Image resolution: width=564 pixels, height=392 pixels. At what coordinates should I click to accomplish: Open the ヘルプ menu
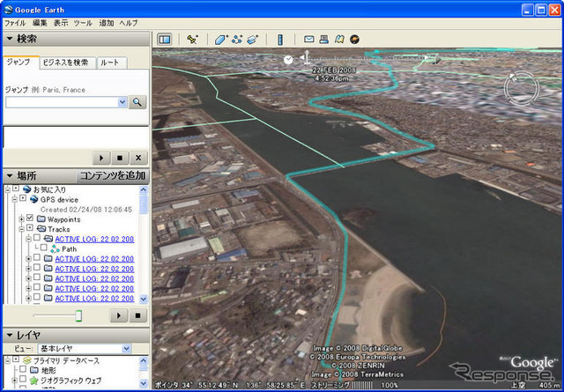pos(129,23)
